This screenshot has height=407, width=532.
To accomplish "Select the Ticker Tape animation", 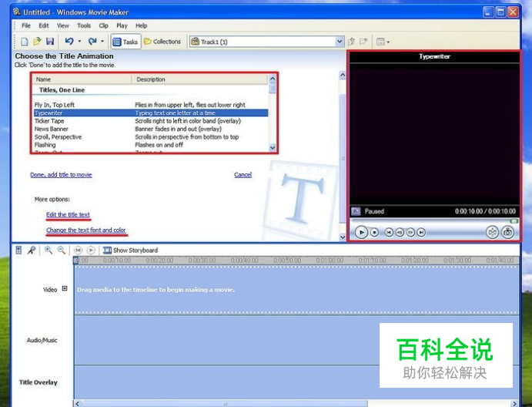I will (151, 121).
